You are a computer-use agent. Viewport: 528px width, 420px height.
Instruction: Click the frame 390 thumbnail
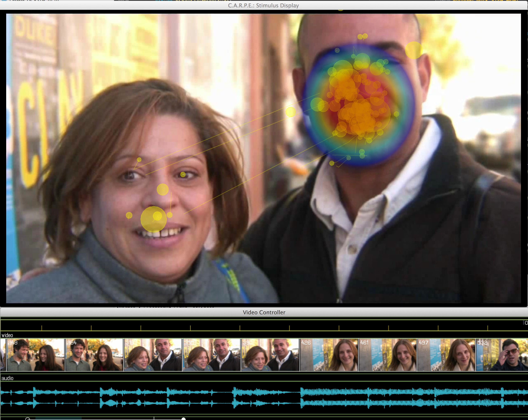[x=270, y=355]
